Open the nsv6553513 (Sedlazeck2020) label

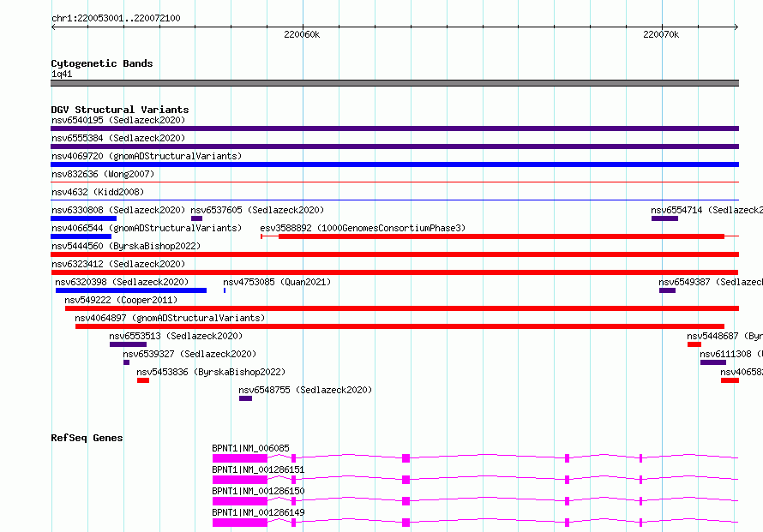[176, 336]
